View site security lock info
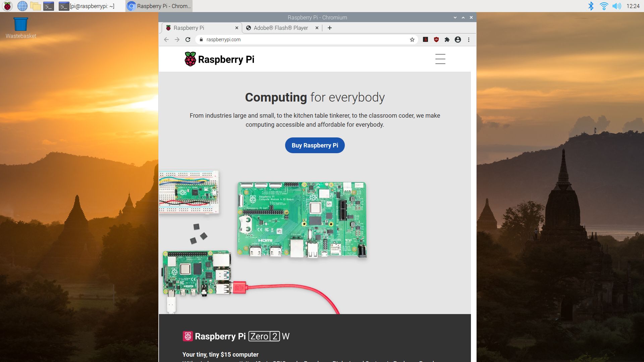 pos(201,40)
